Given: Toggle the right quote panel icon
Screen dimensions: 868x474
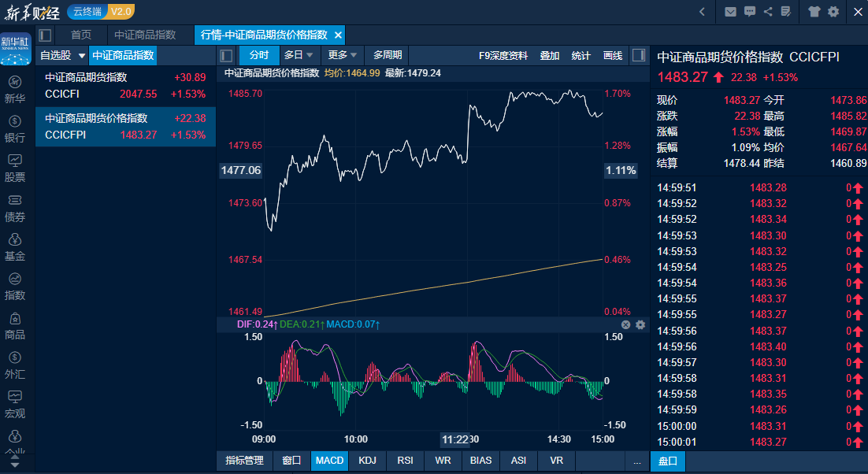Looking at the screenshot, I should [x=639, y=55].
